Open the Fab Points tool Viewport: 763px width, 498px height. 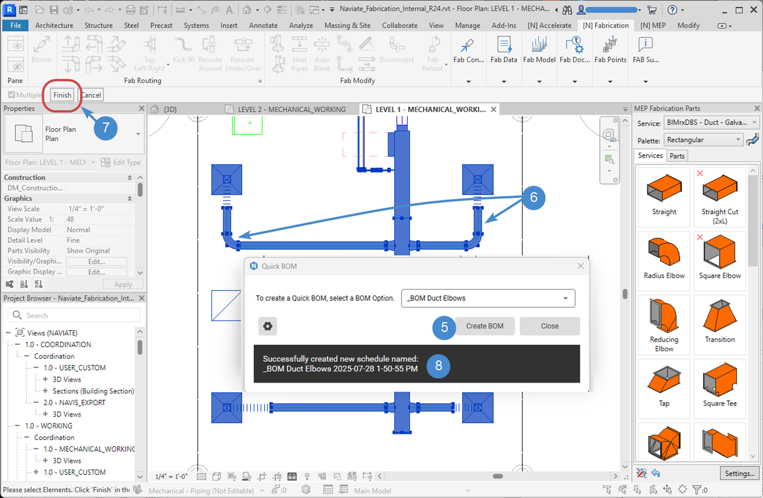(610, 51)
